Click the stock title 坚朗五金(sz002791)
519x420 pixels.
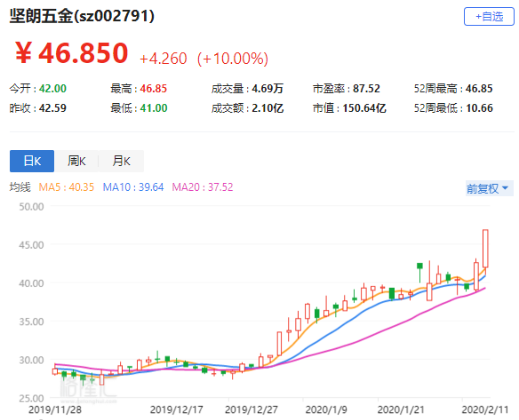(82, 16)
